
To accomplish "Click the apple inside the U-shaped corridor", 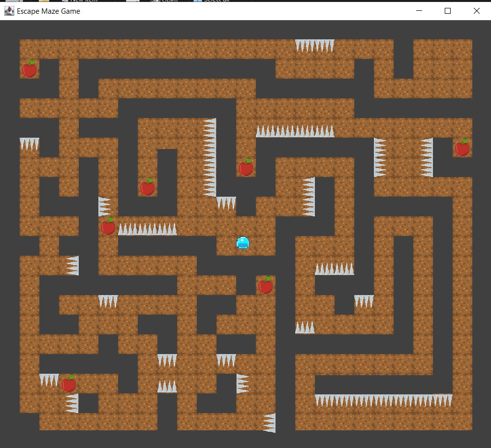I will coord(148,187).
